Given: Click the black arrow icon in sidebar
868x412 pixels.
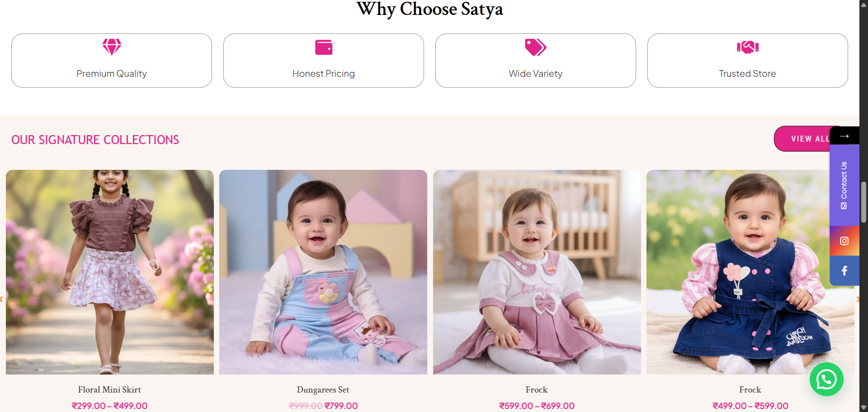Looking at the screenshot, I should [844, 136].
